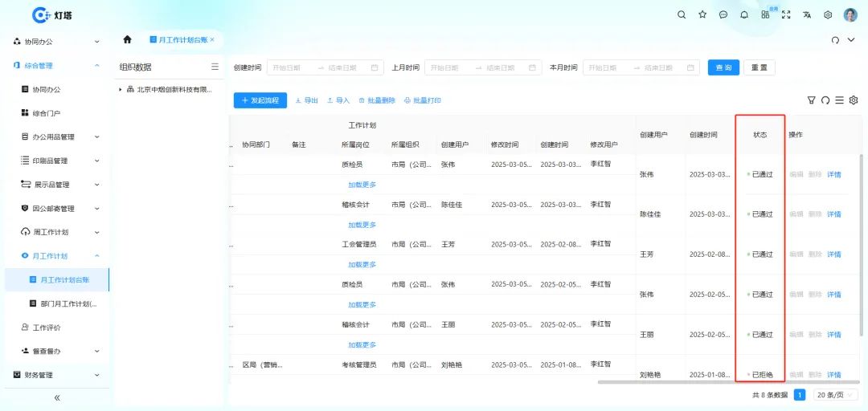Click 导出 export button
This screenshot has width=868, height=411.
coord(307,100)
